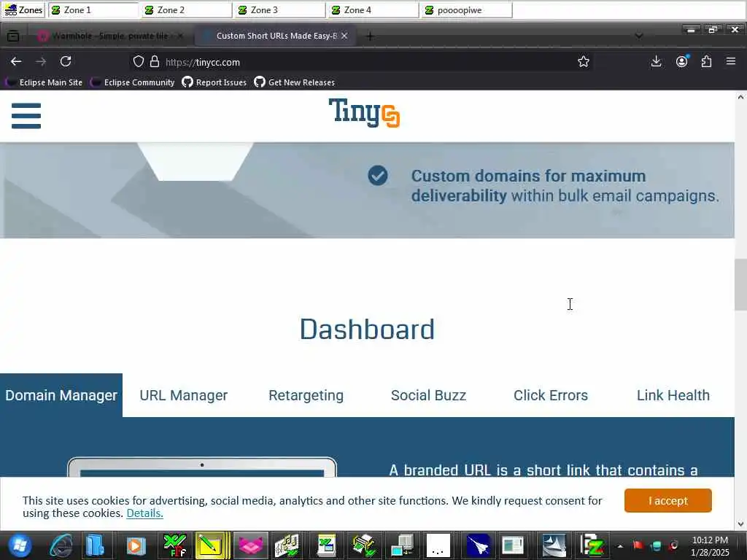Select the Link Health dashboard tab
Viewport: 747px width, 560px height.
(673, 395)
